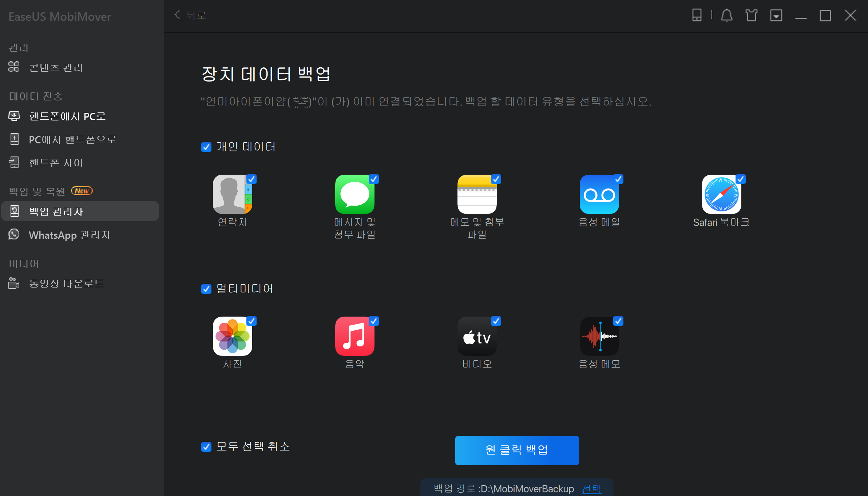Select 핸드폰에서 PC로 transfer option
Screen dimensions: 868x496
point(67,116)
